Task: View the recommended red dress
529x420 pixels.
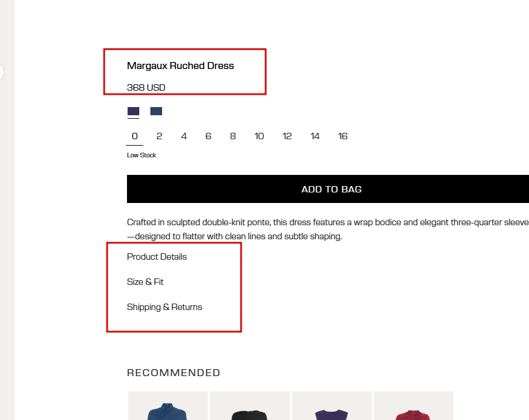Action: tap(414, 407)
